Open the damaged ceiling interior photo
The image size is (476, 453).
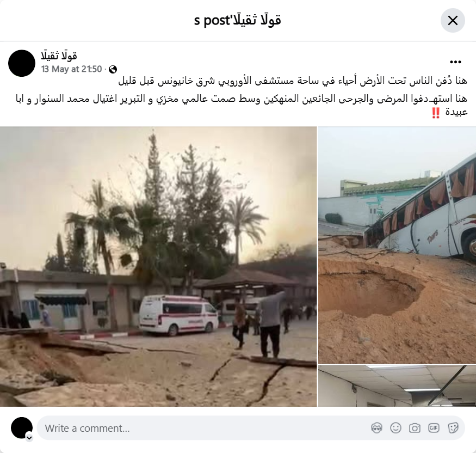click(x=397, y=386)
